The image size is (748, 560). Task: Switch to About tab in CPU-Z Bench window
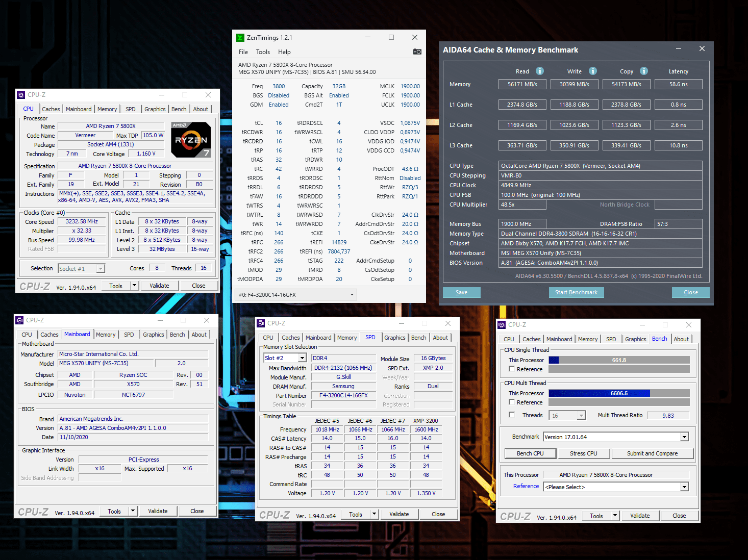(x=681, y=339)
